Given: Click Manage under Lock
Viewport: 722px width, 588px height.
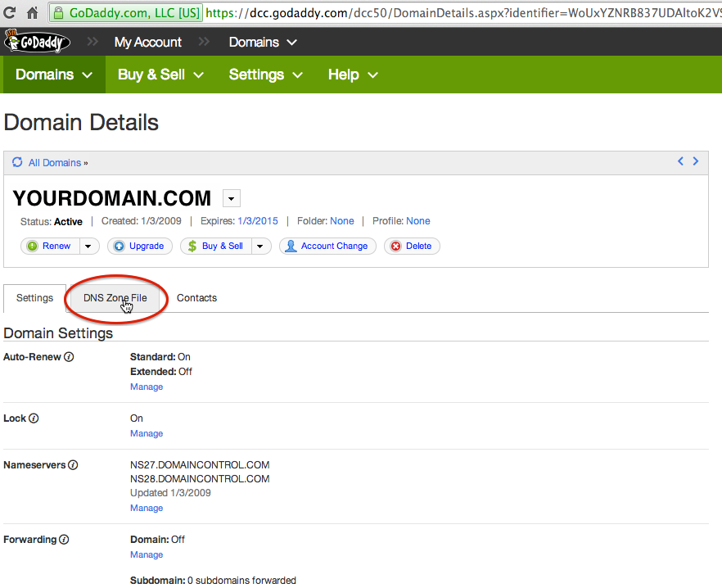Looking at the screenshot, I should 147,433.
